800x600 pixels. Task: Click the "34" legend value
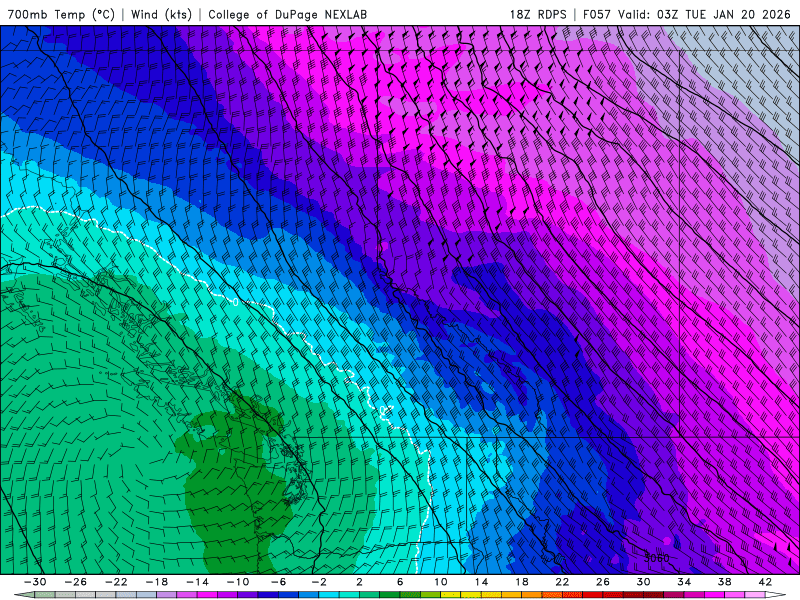[x=684, y=582]
